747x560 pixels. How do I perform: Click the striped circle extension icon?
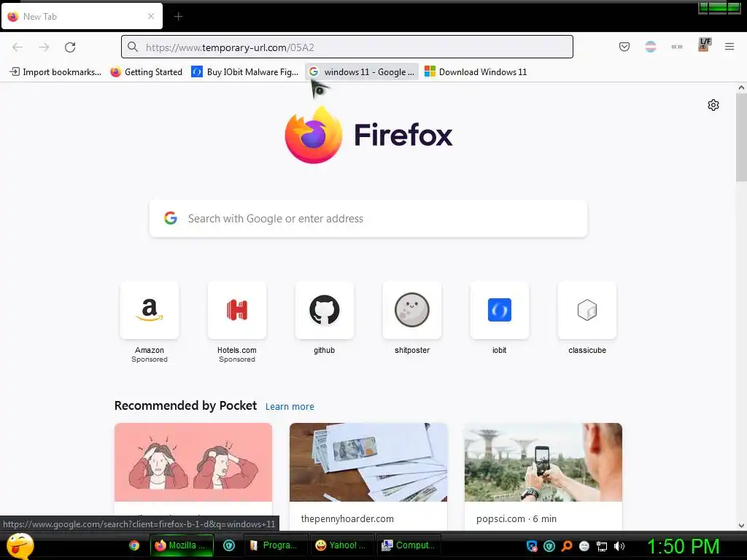(650, 47)
